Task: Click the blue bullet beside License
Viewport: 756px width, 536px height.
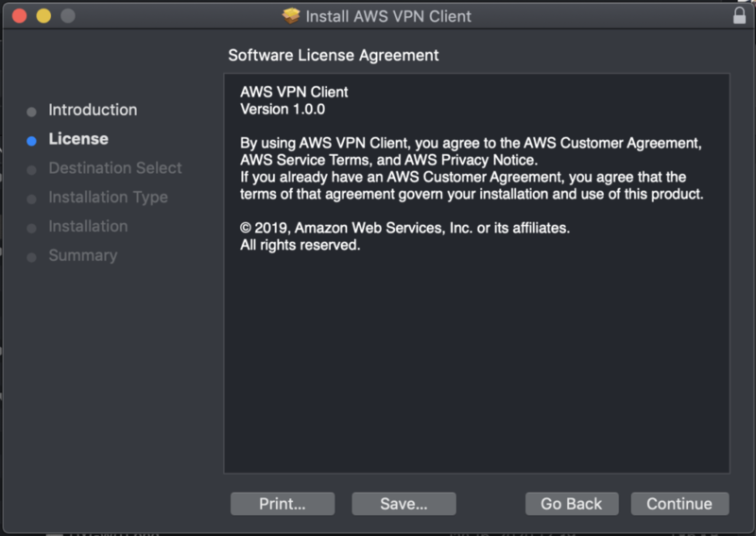Action: (x=31, y=141)
